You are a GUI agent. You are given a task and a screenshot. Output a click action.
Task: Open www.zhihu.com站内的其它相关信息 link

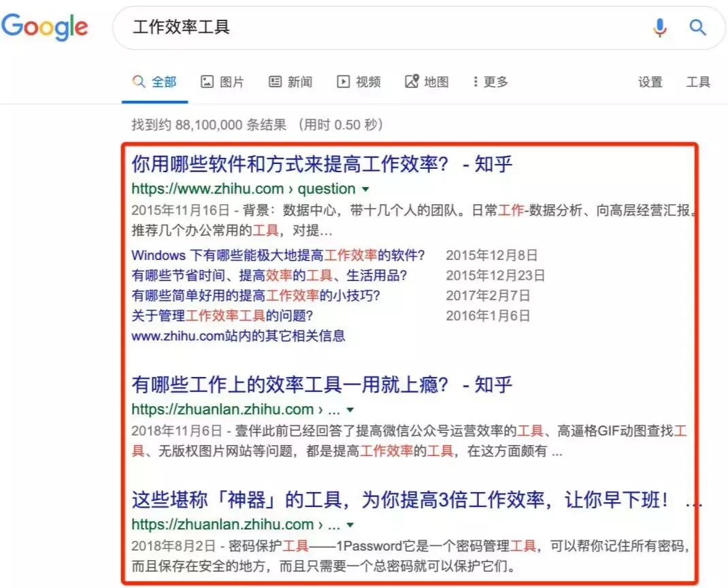tap(239, 335)
